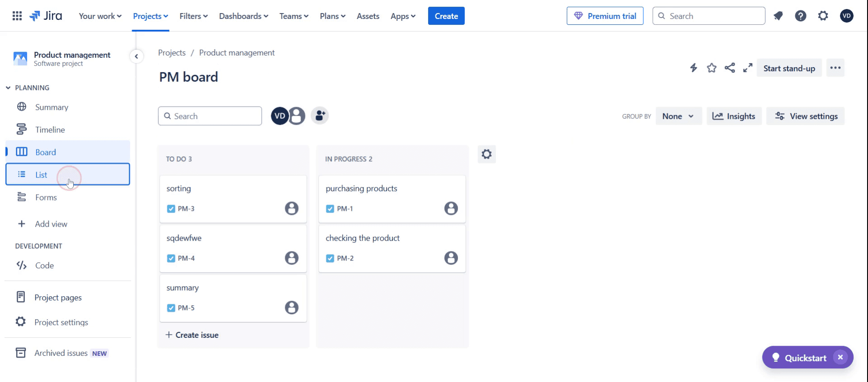Screen dimensions: 868x382
Task: Open the board more actions ellipsis
Action: [835, 68]
